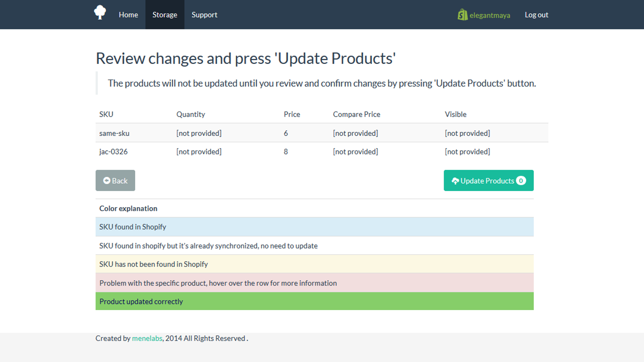Open the elegantmaya store link
Viewport: 644px width, 362px height.
(x=489, y=15)
